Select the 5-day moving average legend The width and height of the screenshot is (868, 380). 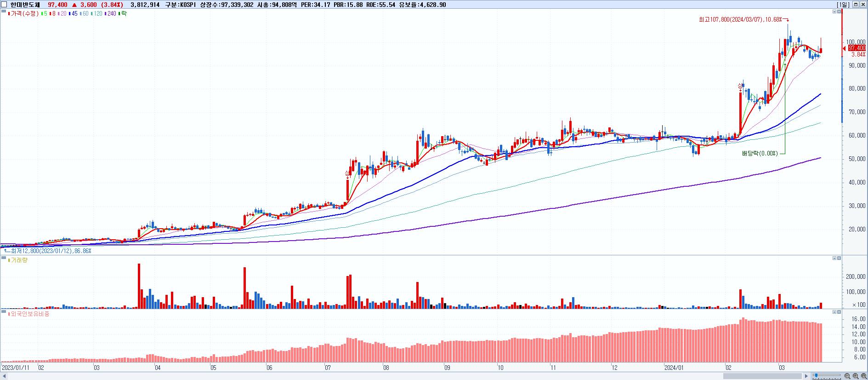tap(44, 14)
